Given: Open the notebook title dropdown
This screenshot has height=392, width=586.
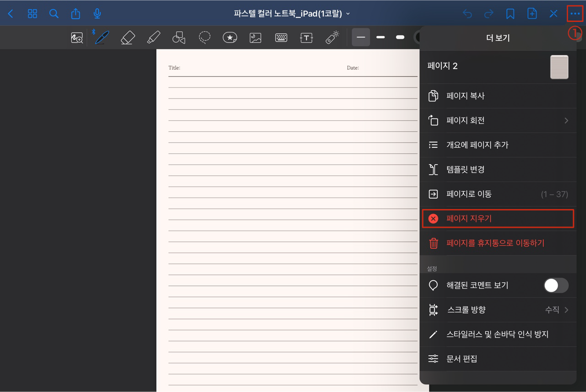Looking at the screenshot, I should (292, 14).
